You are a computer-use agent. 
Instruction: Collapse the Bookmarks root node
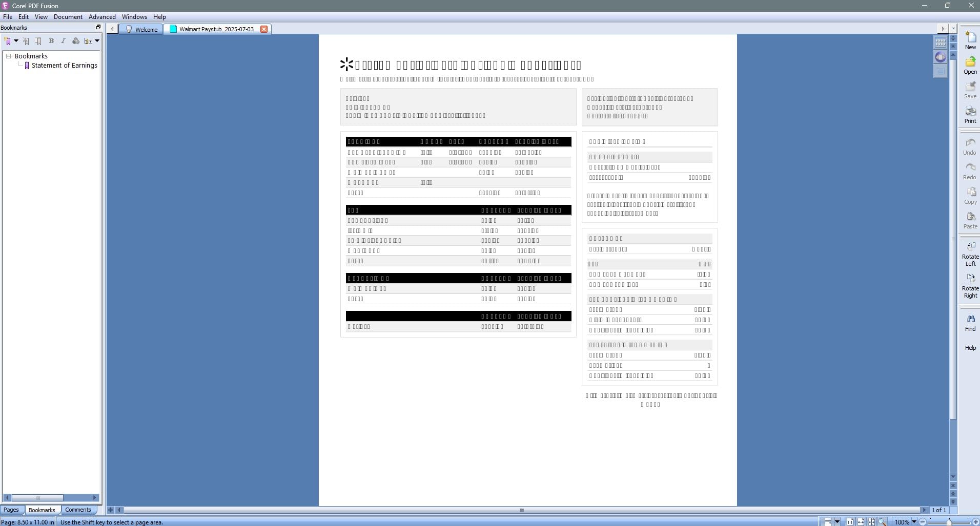click(8, 56)
